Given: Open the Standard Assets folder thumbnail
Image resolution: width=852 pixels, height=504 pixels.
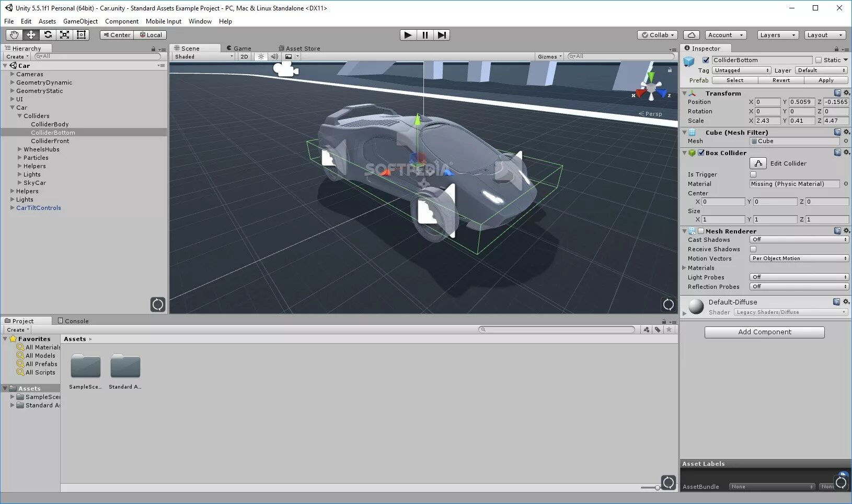Looking at the screenshot, I should point(125,366).
